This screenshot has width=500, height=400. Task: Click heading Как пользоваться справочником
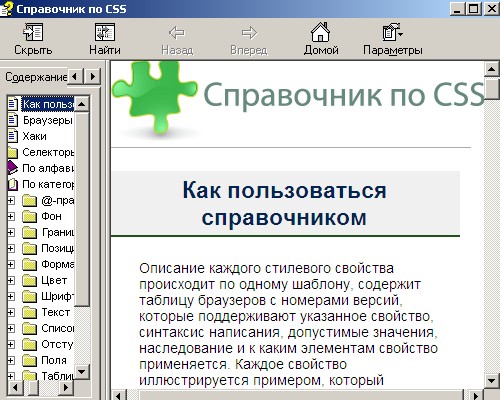point(284,204)
